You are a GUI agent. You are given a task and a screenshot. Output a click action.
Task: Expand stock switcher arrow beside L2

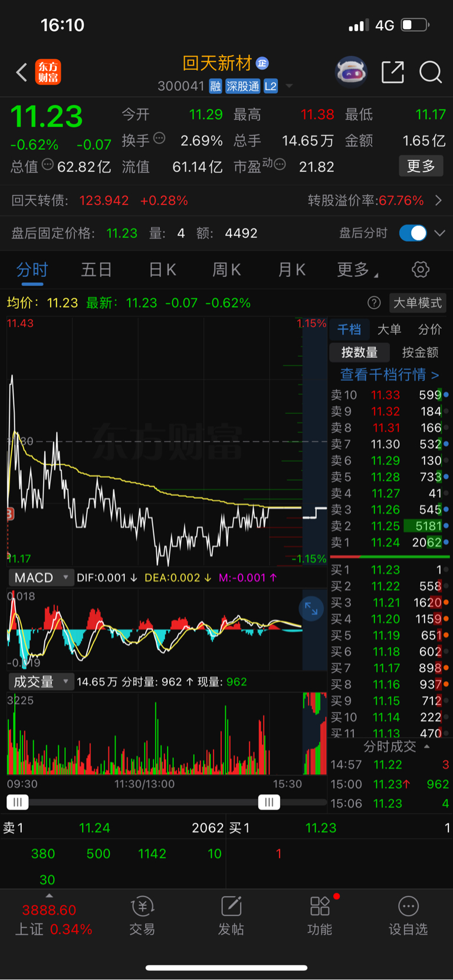click(289, 86)
